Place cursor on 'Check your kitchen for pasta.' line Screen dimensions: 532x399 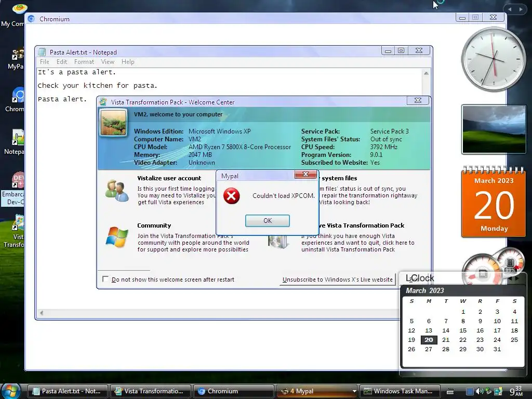tap(97, 86)
